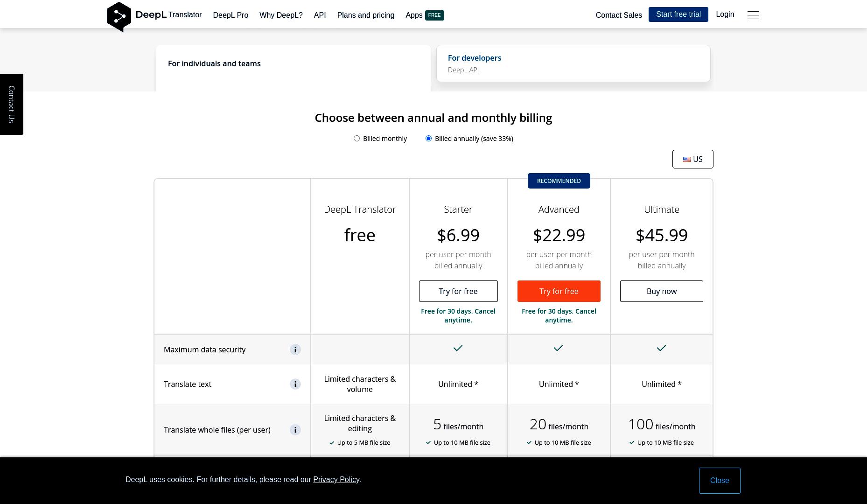This screenshot has height=504, width=867.
Task: Switch to For developers tab
Action: point(573,63)
